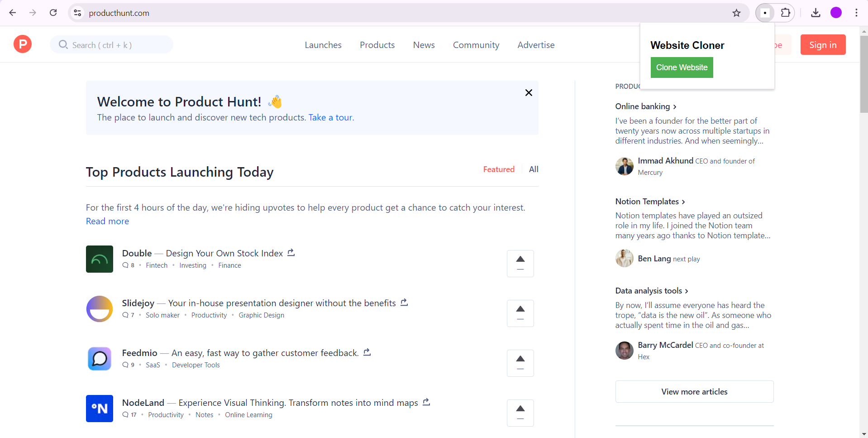Click the search magnifier icon

(63, 44)
